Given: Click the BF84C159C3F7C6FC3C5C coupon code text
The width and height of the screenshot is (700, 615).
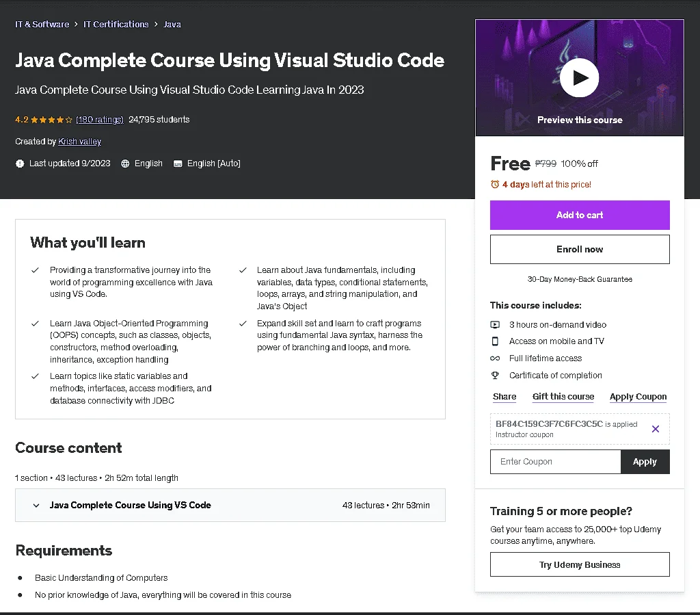Looking at the screenshot, I should pos(549,424).
